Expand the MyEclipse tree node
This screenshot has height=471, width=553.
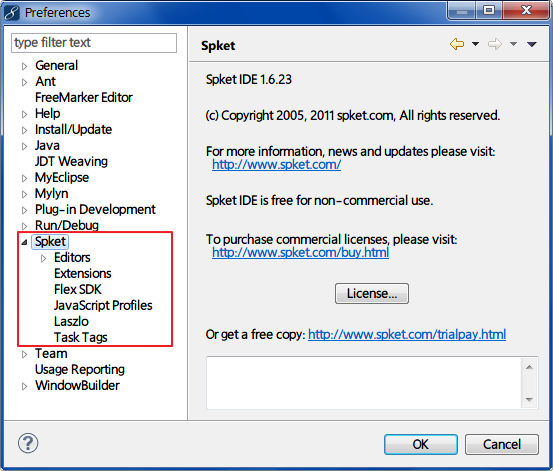point(24,179)
